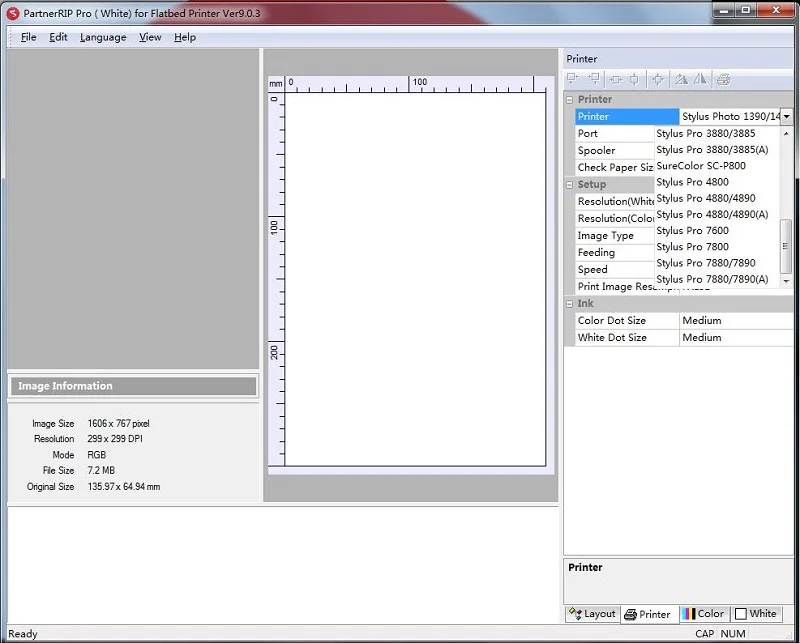
Task: Click the printer list scrollbar down arrow
Action: point(786,281)
